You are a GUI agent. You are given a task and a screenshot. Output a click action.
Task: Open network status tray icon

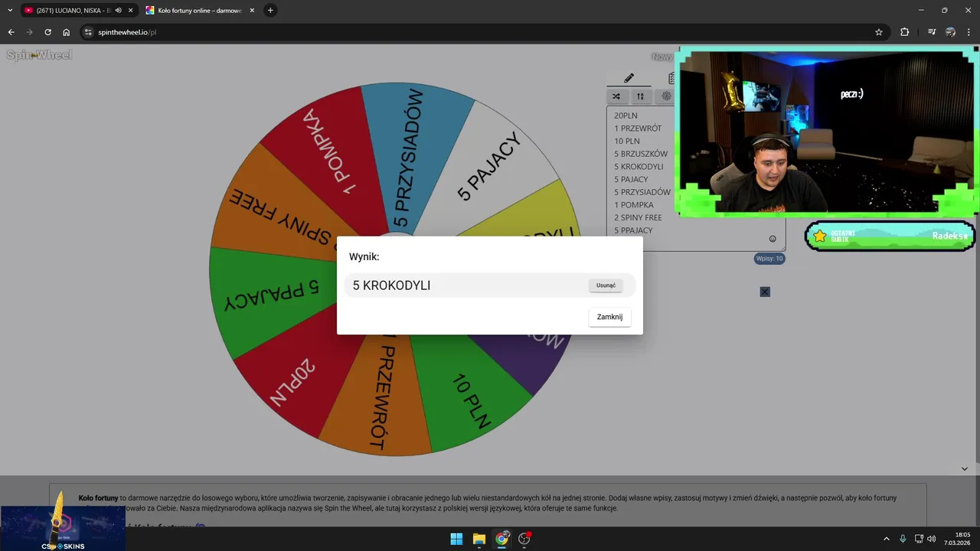pyautogui.click(x=920, y=539)
